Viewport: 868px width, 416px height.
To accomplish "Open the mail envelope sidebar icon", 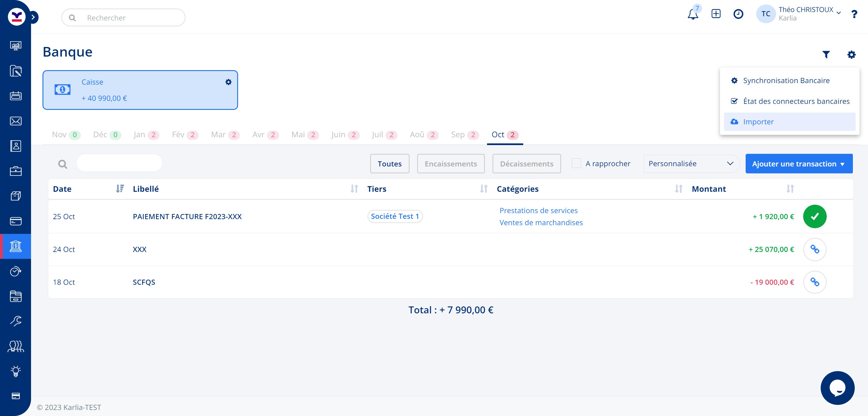I will [15, 121].
